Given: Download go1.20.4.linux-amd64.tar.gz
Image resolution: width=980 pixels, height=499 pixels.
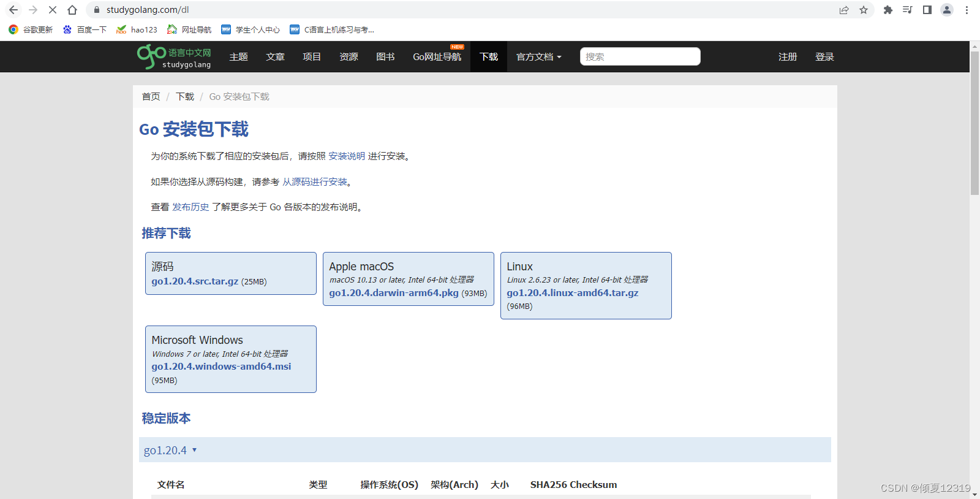Looking at the screenshot, I should (573, 293).
